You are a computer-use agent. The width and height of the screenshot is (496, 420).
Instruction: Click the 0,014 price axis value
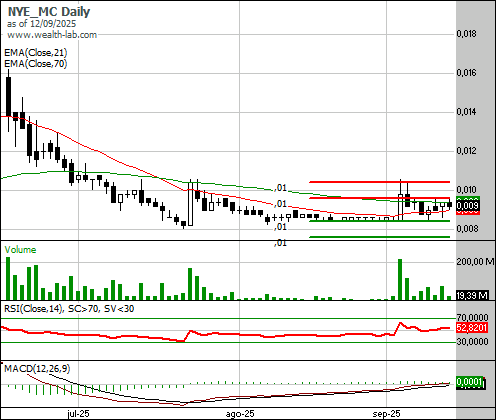(467, 112)
